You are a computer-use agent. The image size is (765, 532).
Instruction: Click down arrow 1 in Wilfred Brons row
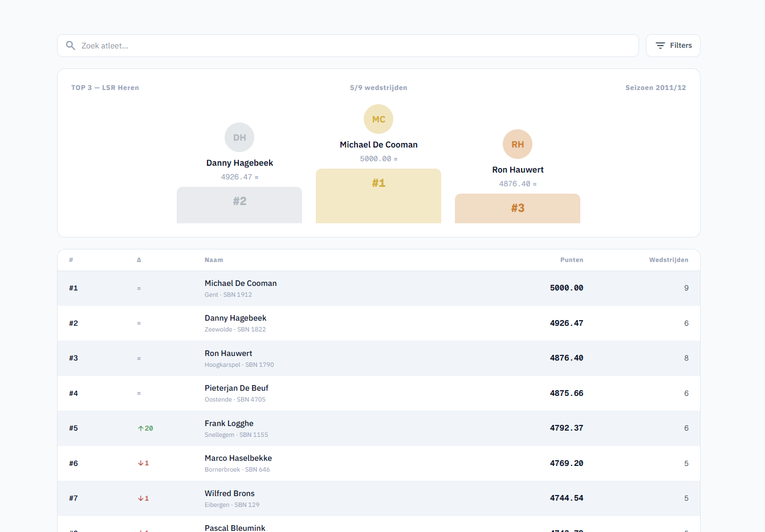click(x=143, y=498)
